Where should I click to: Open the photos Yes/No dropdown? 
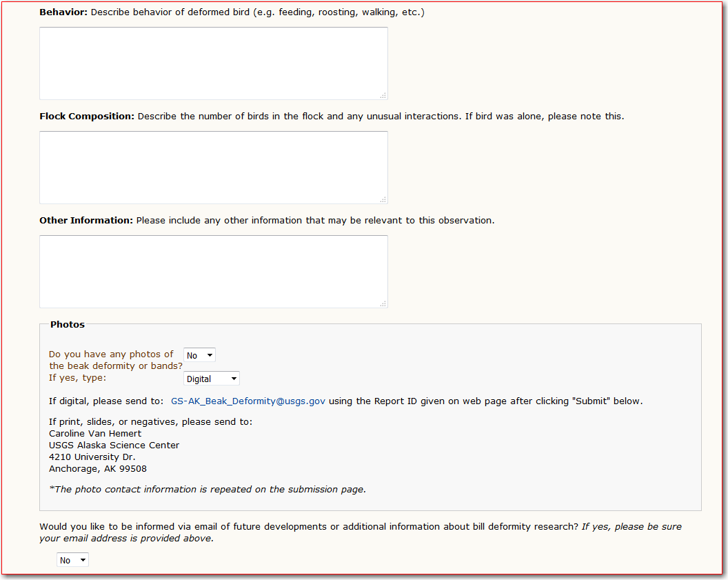click(199, 355)
